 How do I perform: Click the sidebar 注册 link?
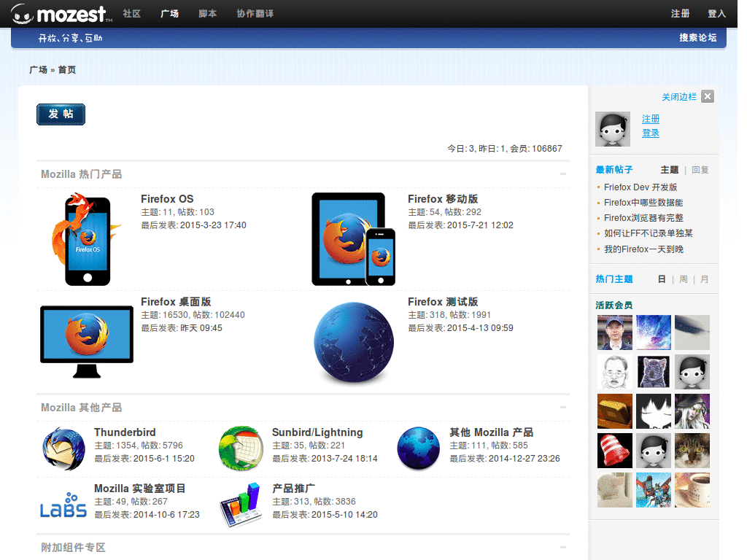click(x=650, y=119)
